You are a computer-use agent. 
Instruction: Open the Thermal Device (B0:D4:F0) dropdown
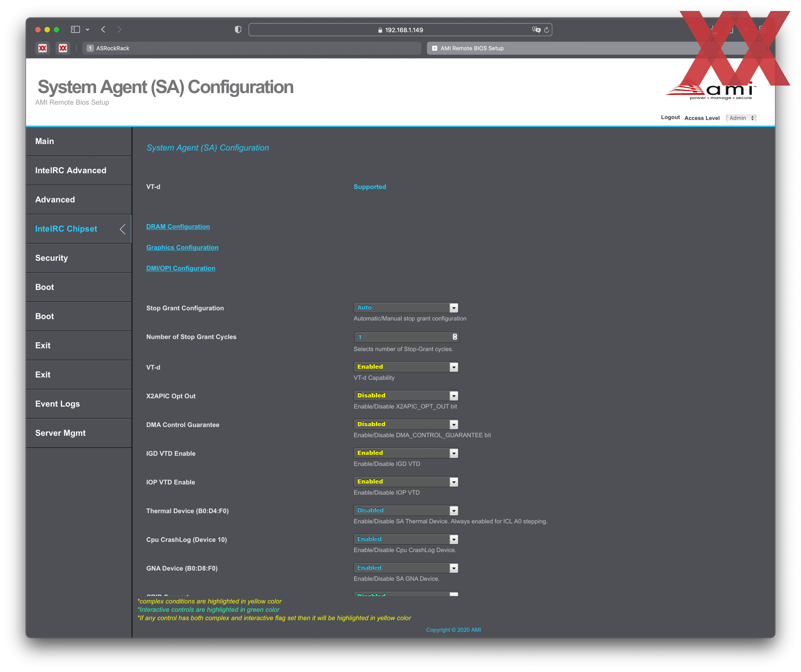point(406,511)
